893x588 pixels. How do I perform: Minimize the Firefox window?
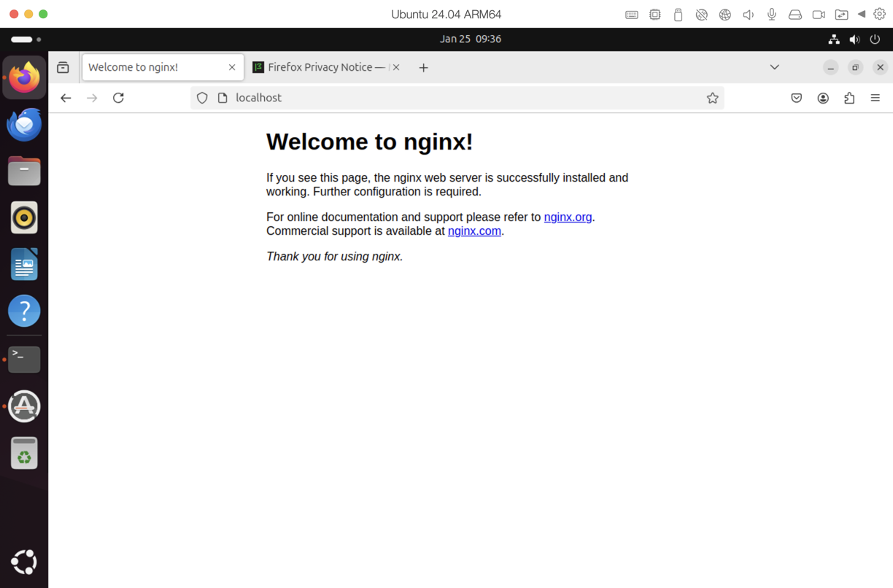click(830, 67)
